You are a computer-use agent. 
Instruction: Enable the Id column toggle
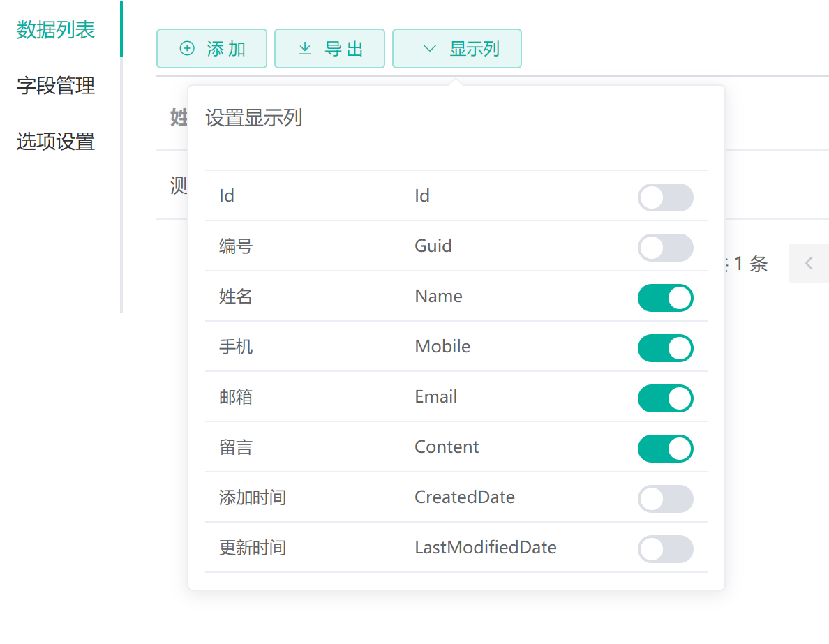pyautogui.click(x=665, y=197)
